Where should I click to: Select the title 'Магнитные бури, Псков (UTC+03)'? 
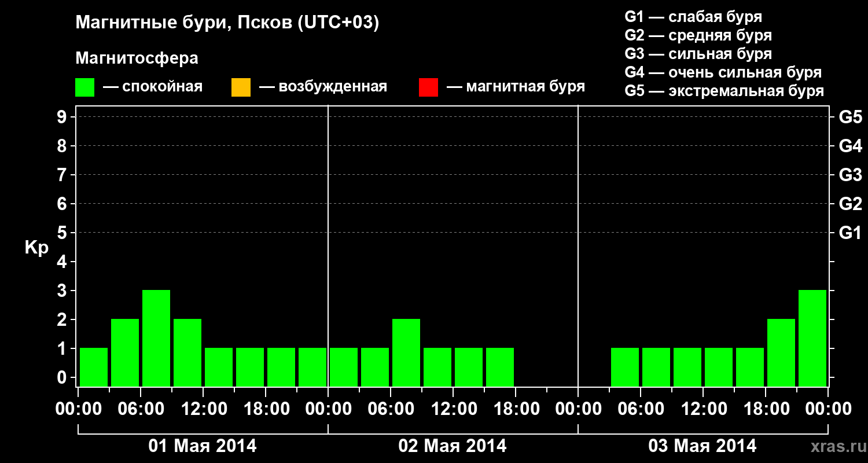point(227,23)
